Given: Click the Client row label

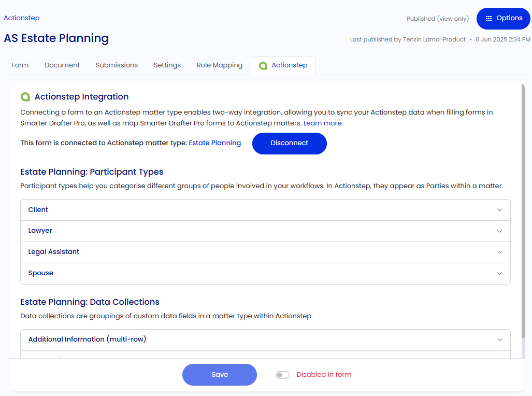Looking at the screenshot, I should coord(38,210).
